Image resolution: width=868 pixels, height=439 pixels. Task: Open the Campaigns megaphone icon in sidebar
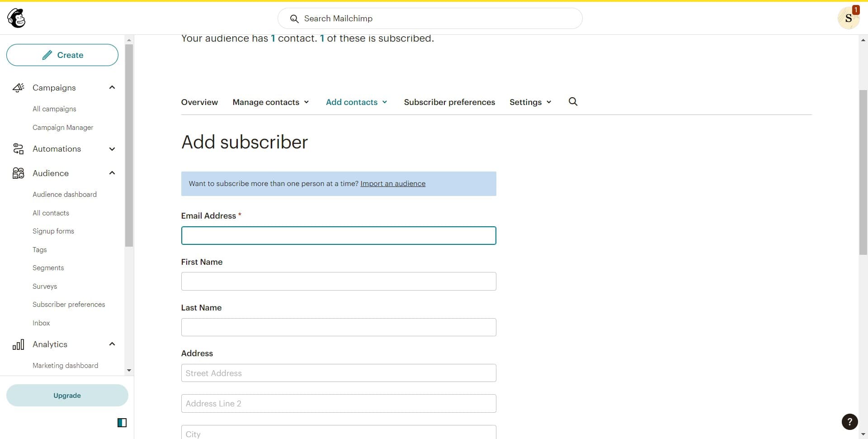18,87
